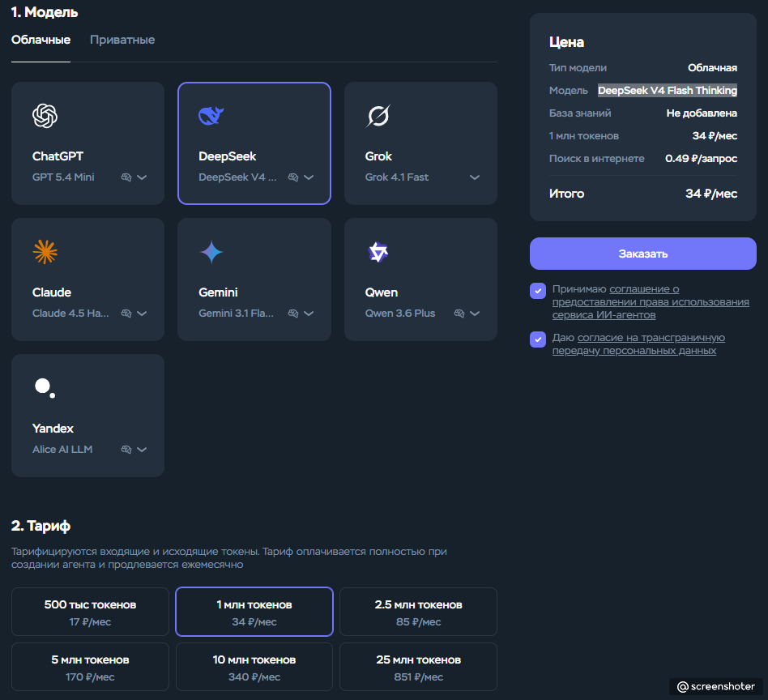Select the Claude orange starburst icon
Screen dimensions: 768x700
[x=45, y=252]
